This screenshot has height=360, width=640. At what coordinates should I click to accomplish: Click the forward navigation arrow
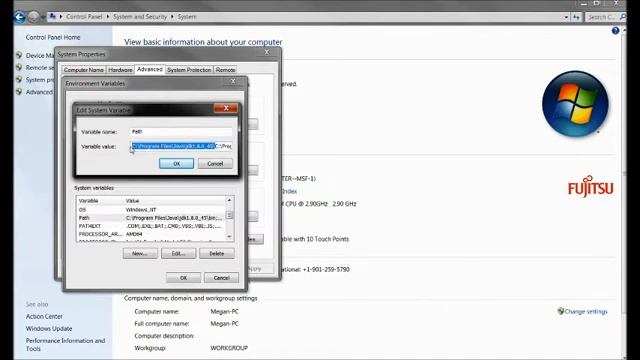pos(33,17)
